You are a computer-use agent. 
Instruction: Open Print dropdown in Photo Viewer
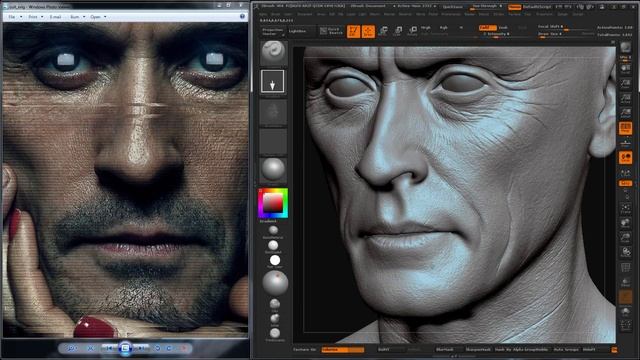tap(36, 17)
